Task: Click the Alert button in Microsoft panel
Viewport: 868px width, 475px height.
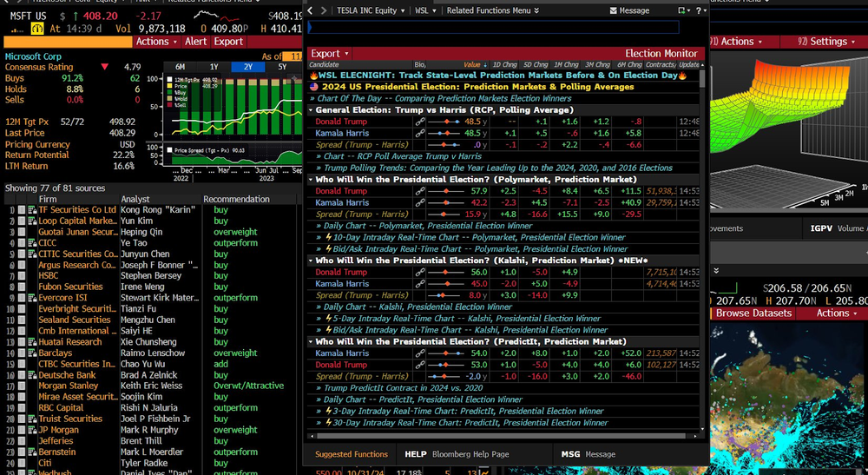Action: coord(195,42)
